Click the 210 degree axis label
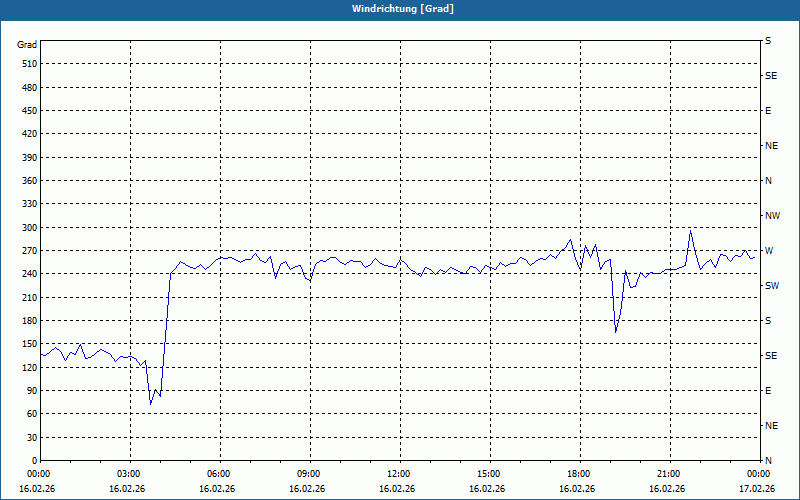 click(30, 297)
